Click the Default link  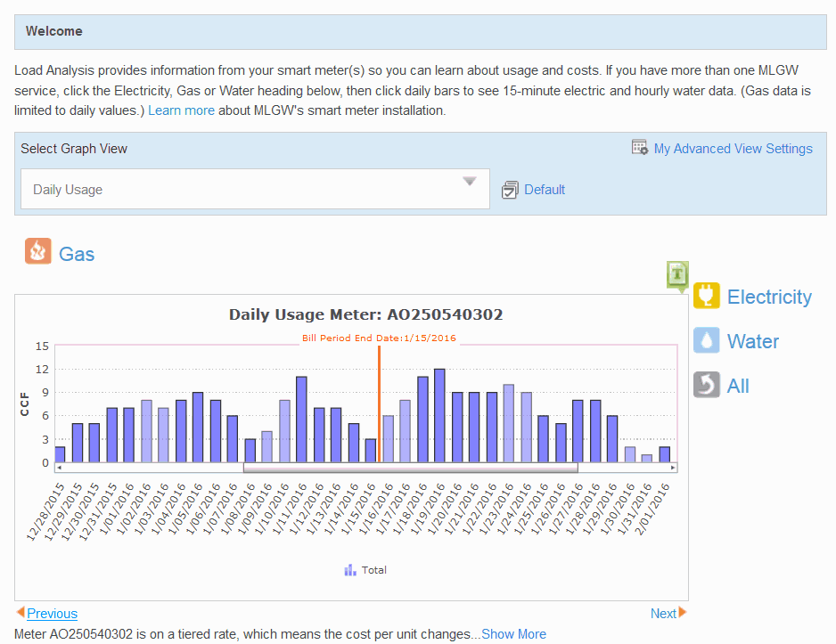545,190
